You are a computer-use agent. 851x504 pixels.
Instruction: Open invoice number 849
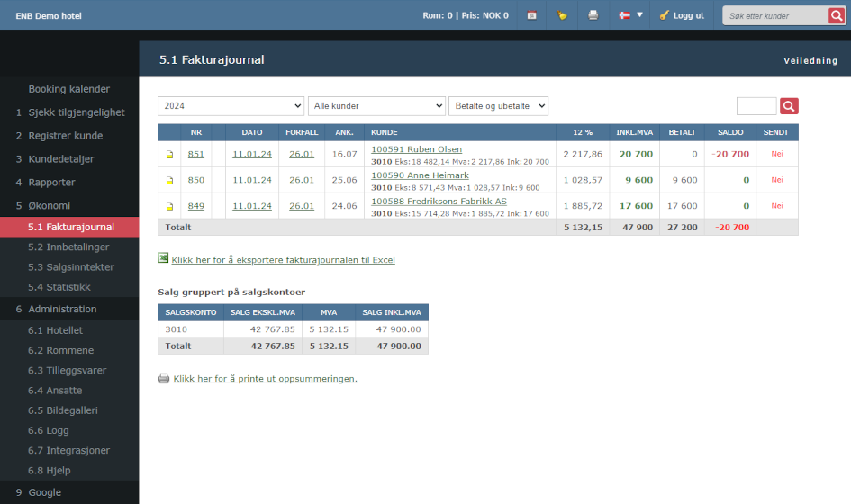click(196, 206)
